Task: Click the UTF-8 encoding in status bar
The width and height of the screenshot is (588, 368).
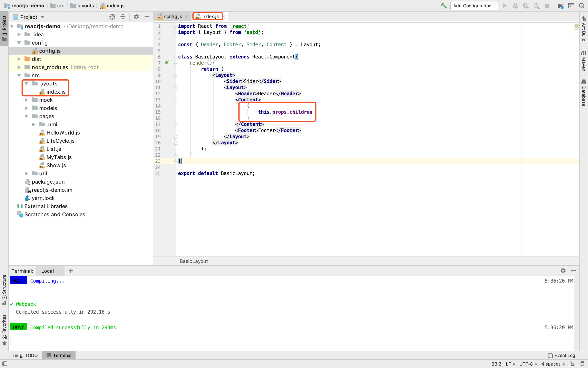Action: click(x=528, y=364)
